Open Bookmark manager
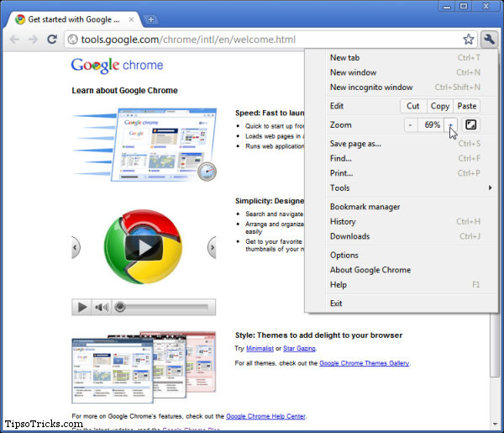Screen dimensions: 504x433 coord(411,207)
